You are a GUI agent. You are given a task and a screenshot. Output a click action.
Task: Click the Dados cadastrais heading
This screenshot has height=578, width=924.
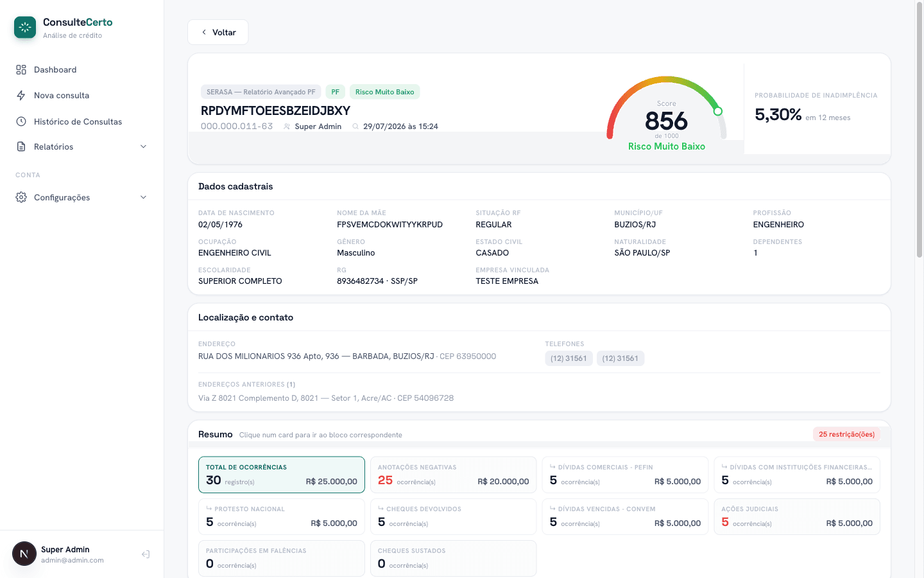[235, 186]
